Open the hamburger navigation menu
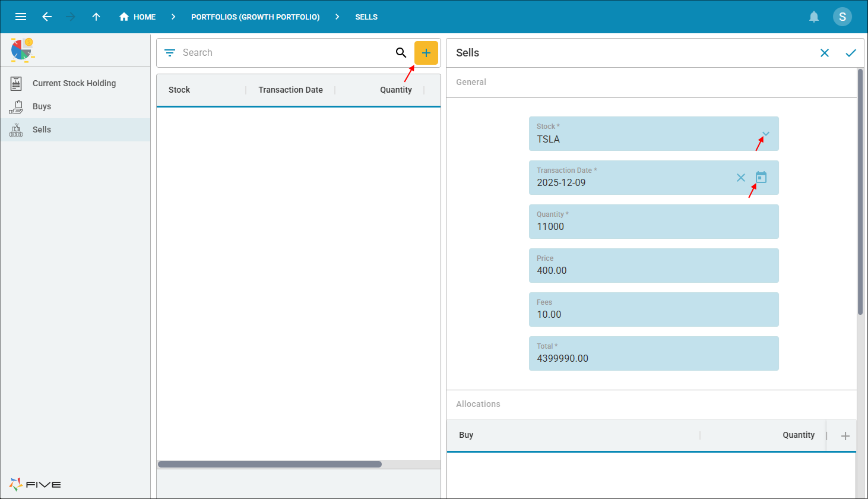 tap(21, 17)
